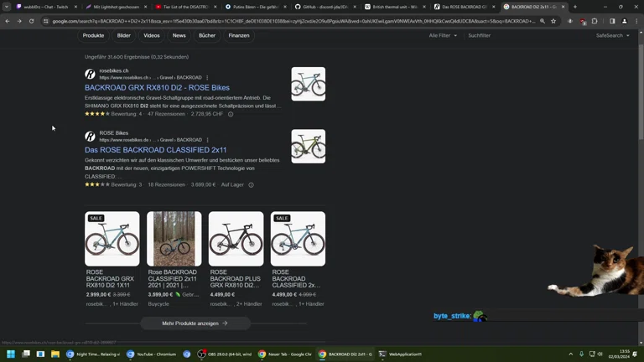This screenshot has width=644, height=362.
Task: Open the Windows Start menu
Action: point(11,354)
